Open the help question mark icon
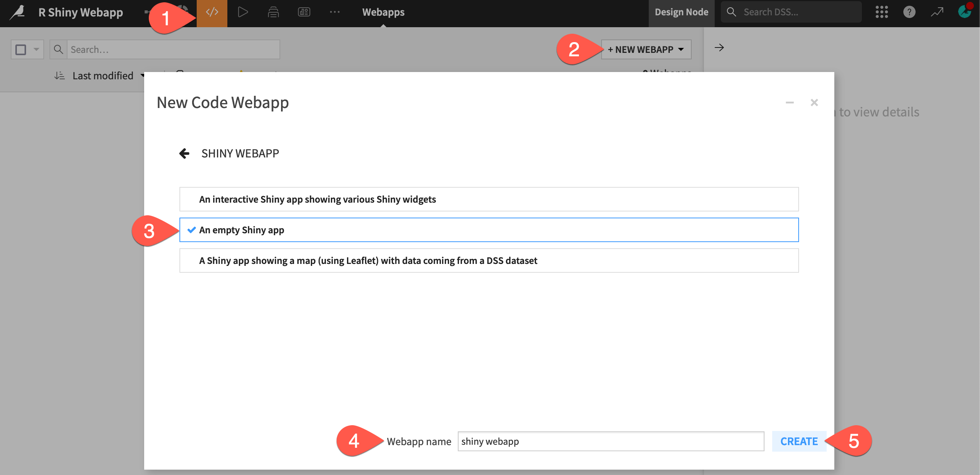The height and width of the screenshot is (475, 980). 909,12
